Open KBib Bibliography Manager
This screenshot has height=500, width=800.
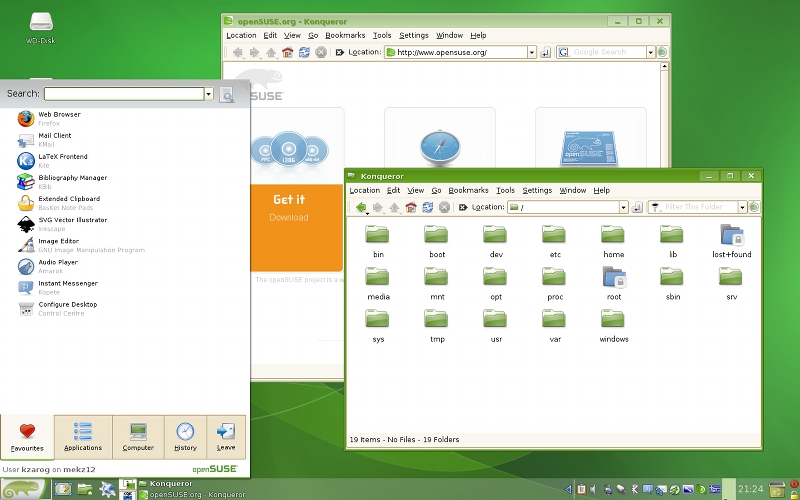pos(62,182)
